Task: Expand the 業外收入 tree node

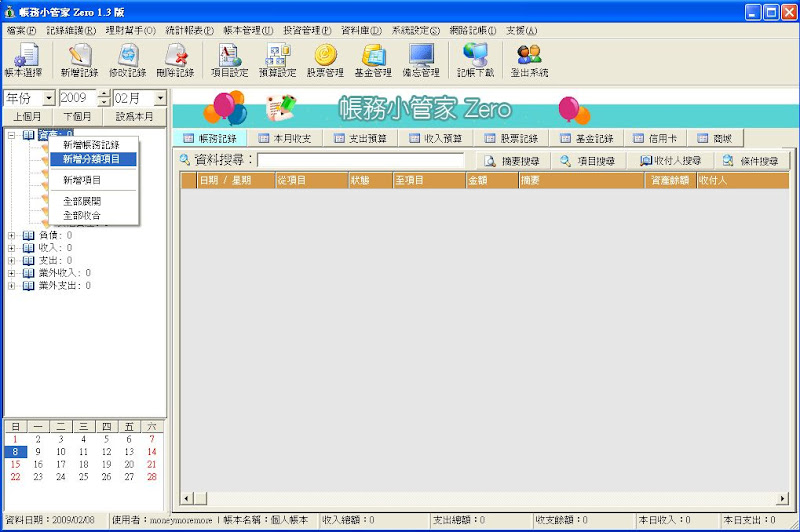Action: [12, 273]
